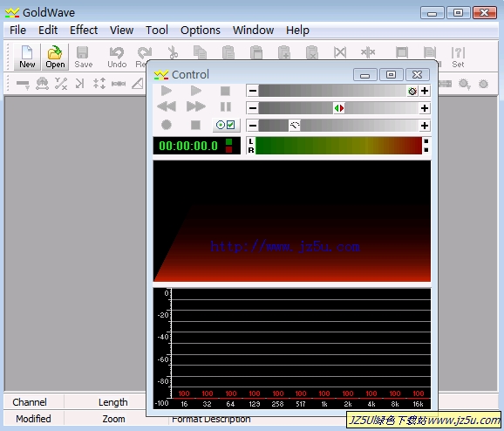Click the New file toolbar button
Screen dimensions: 504x431
click(27, 57)
